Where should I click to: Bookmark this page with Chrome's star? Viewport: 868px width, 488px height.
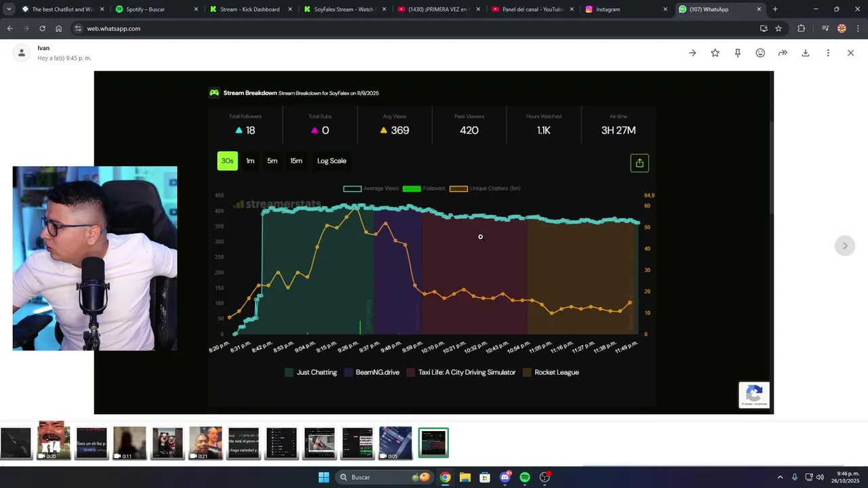click(778, 28)
